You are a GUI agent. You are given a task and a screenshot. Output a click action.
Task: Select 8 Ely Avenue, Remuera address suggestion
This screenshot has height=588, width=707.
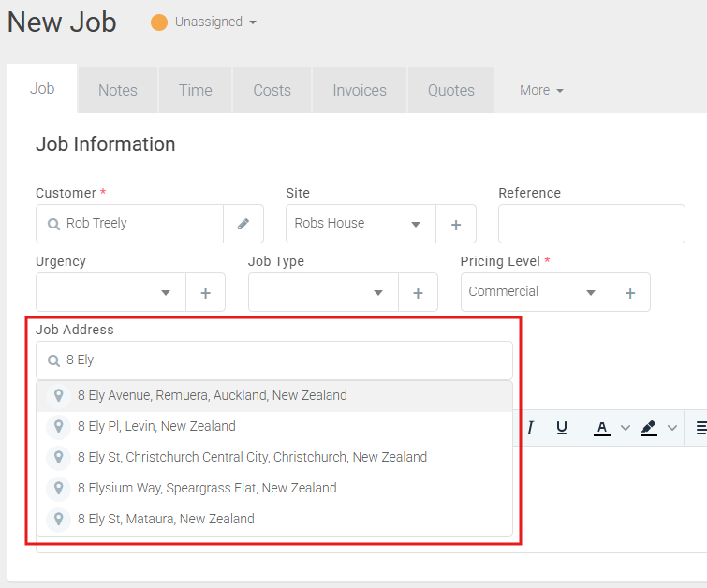click(x=213, y=395)
